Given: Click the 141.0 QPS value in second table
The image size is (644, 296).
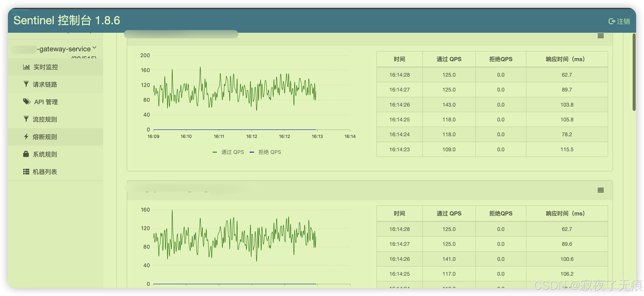Looking at the screenshot, I should click(x=449, y=259).
